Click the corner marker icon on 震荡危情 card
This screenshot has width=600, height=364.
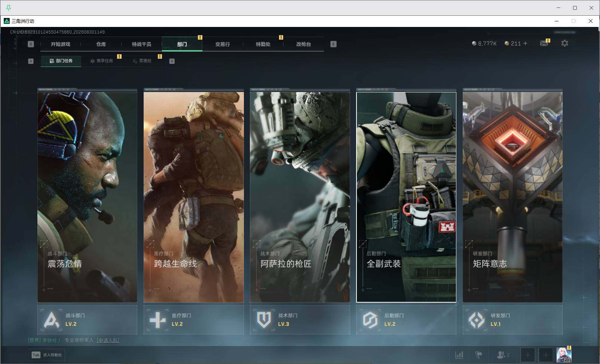tap(44, 244)
